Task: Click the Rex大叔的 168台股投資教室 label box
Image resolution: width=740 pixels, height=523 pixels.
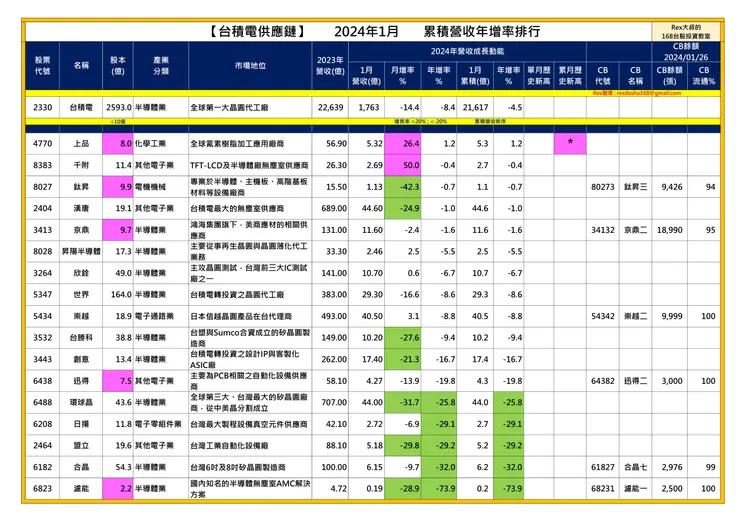Action: point(686,32)
